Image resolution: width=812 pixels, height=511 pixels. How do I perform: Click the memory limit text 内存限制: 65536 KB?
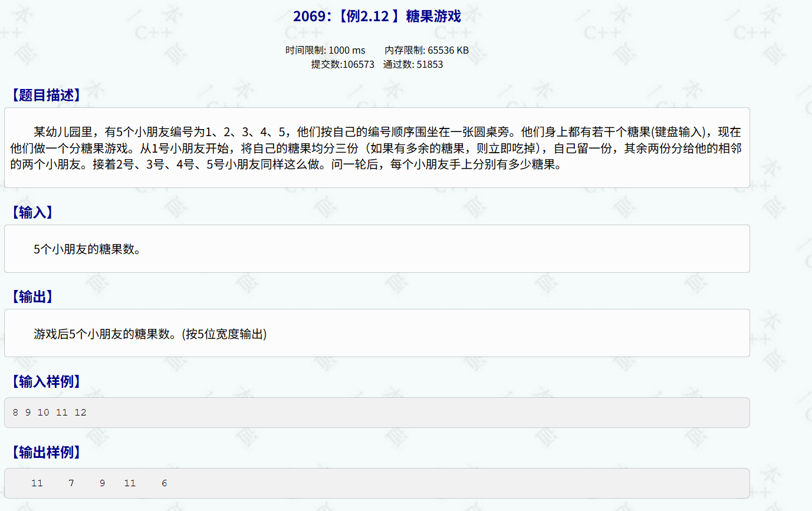pyautogui.click(x=427, y=50)
